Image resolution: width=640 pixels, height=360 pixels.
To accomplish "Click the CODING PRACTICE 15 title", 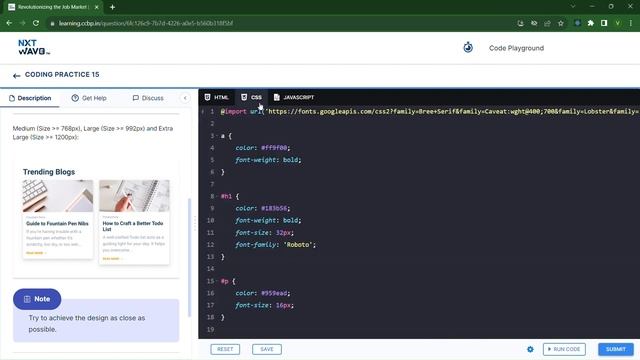I will (62, 75).
